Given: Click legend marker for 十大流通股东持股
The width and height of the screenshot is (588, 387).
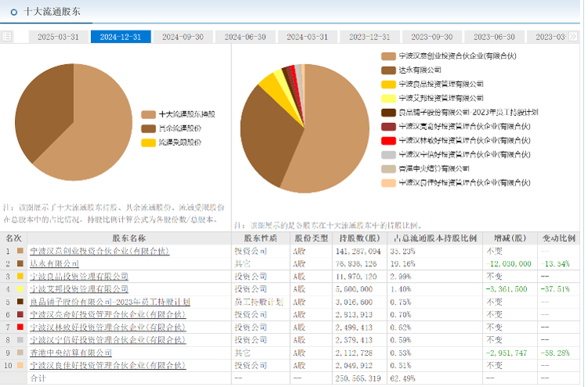Looking at the screenshot, I should 148,114.
